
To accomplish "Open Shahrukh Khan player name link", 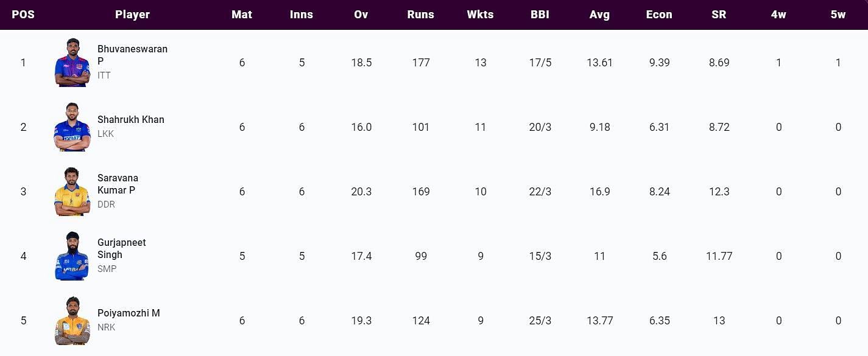I will (131, 120).
